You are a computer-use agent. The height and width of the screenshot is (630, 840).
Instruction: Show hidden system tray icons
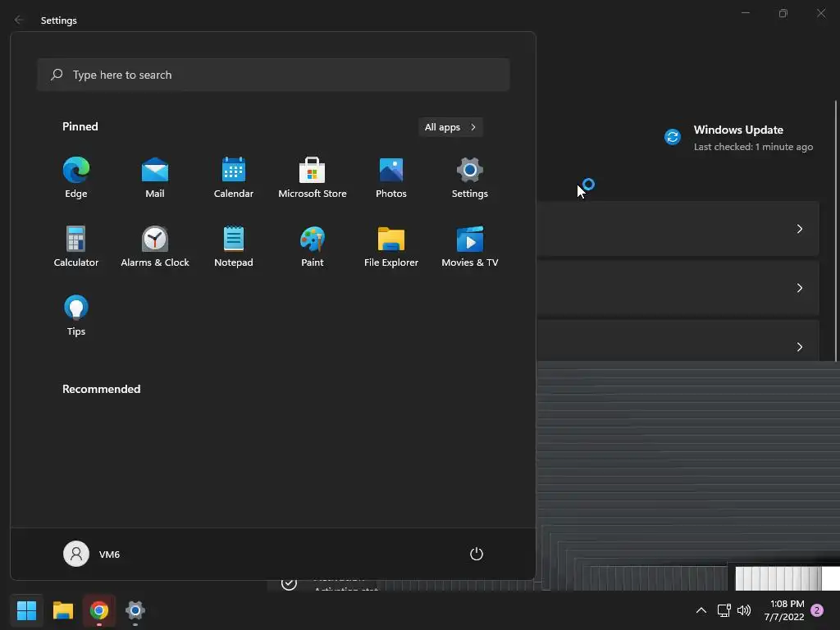pyautogui.click(x=701, y=610)
